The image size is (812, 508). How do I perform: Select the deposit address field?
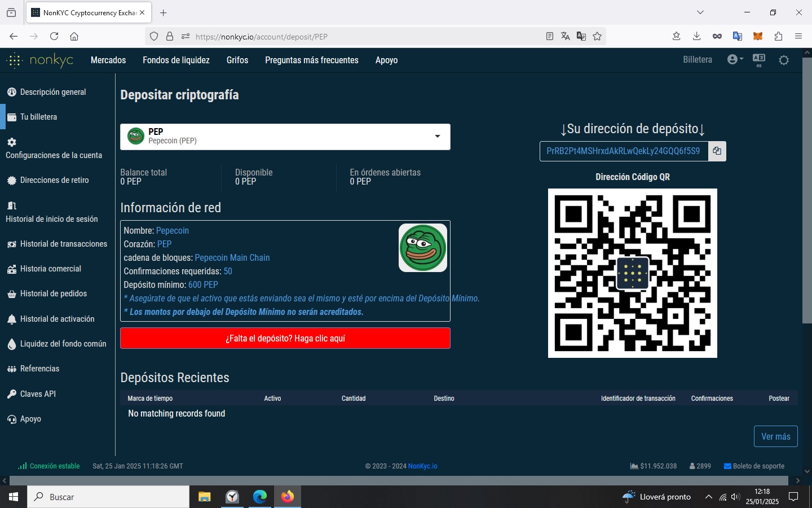[x=624, y=151]
